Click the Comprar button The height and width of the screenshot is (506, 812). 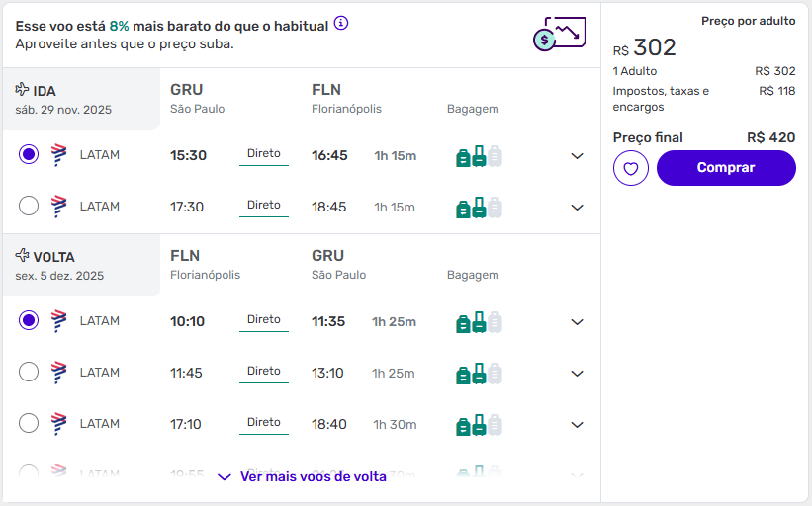pos(726,168)
